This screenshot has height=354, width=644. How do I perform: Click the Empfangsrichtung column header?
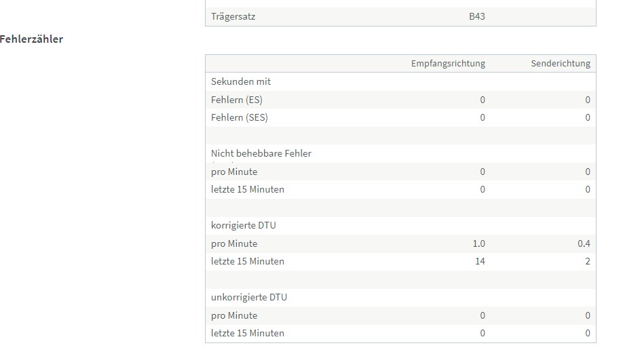tap(448, 64)
